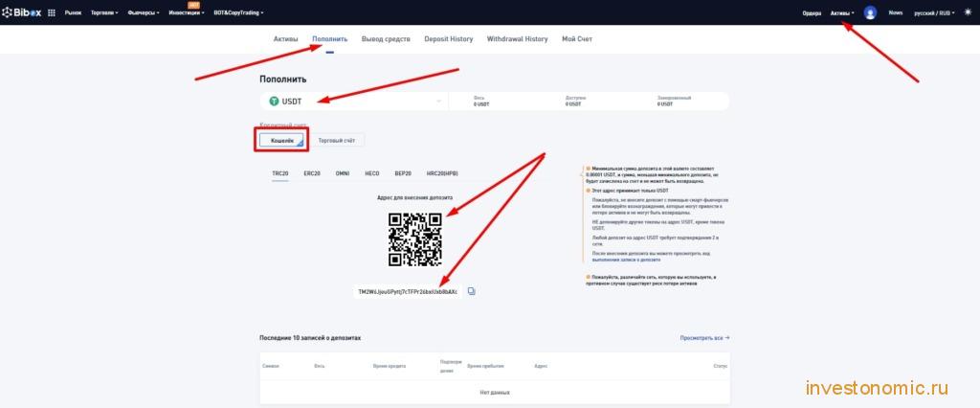Select the Торговый счёт account option
This screenshot has width=980, height=408.
pyautogui.click(x=337, y=141)
